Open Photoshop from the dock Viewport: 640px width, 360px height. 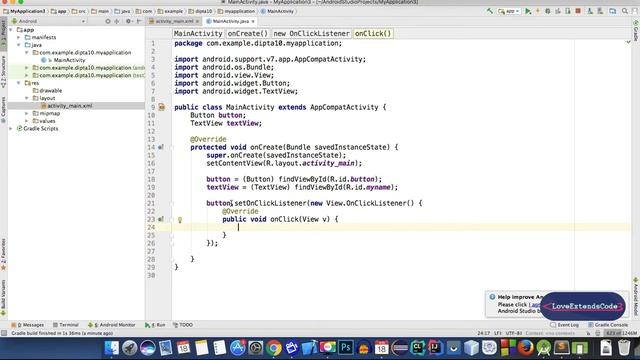click(345, 348)
